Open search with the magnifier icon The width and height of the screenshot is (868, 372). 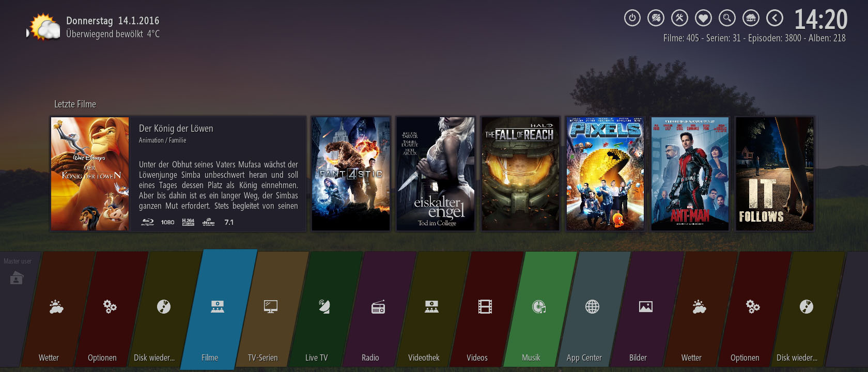[x=727, y=18]
